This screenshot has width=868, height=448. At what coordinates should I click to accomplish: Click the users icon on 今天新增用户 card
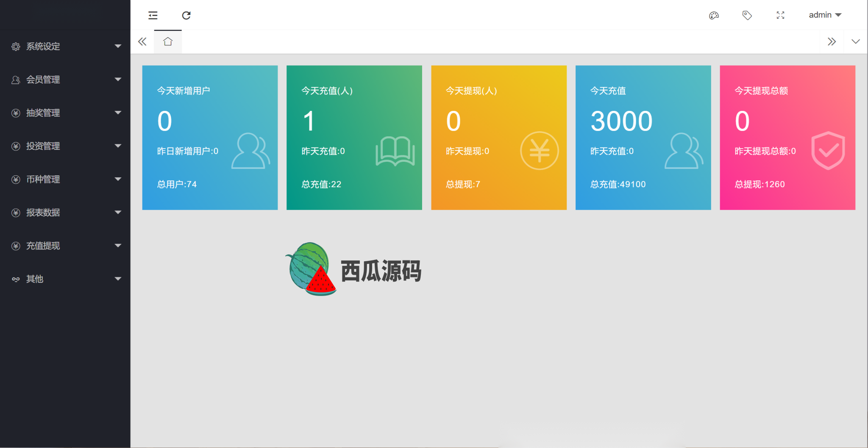tap(250, 151)
